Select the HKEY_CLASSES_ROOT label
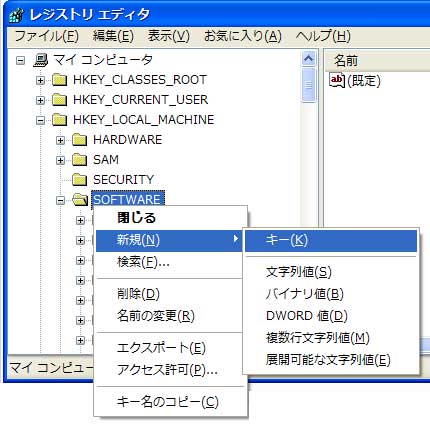 (140, 80)
